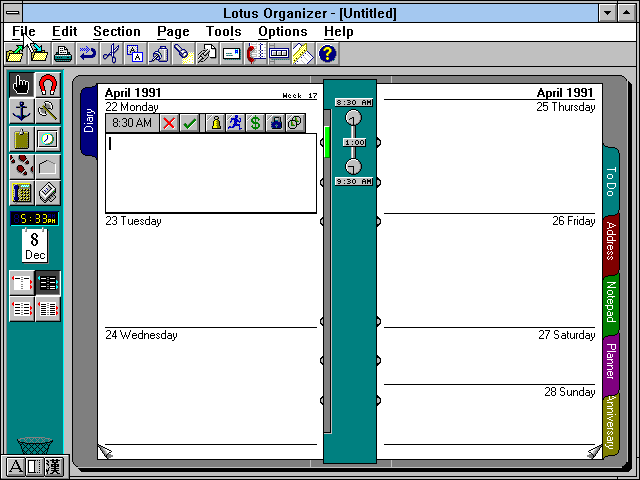
Task: Toggle the running man repeat option
Action: [236, 123]
